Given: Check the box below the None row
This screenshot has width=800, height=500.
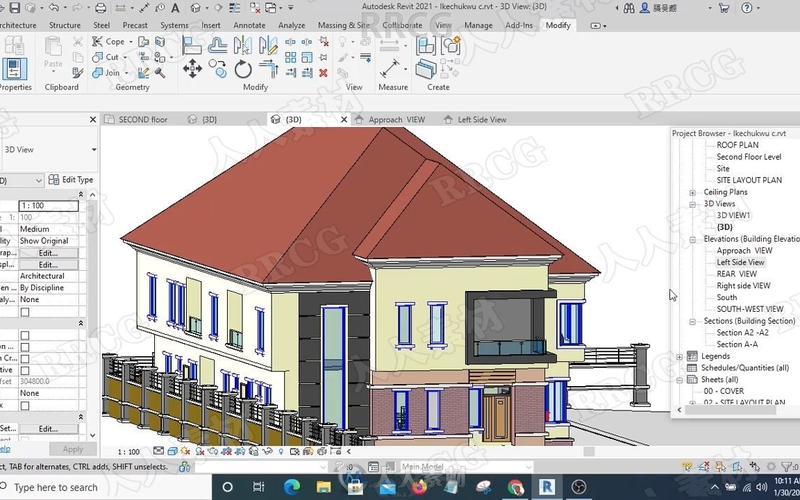Looking at the screenshot, I should click(24, 312).
